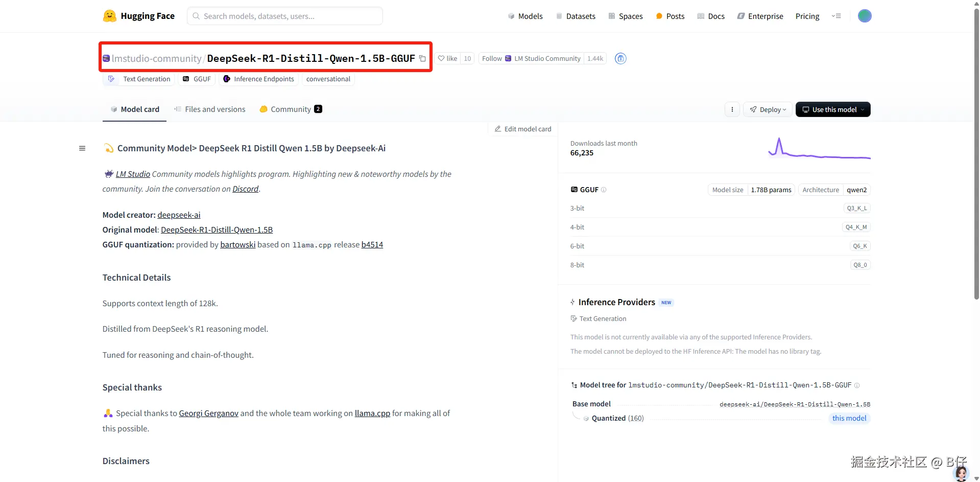Open the Quantized (160) models link
Screen dimensions: 980x482
(x=617, y=418)
